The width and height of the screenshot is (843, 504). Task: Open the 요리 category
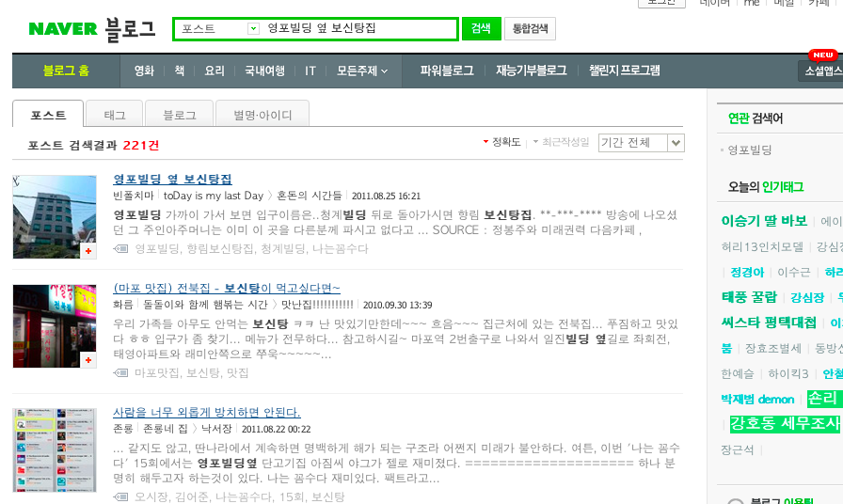tap(214, 71)
